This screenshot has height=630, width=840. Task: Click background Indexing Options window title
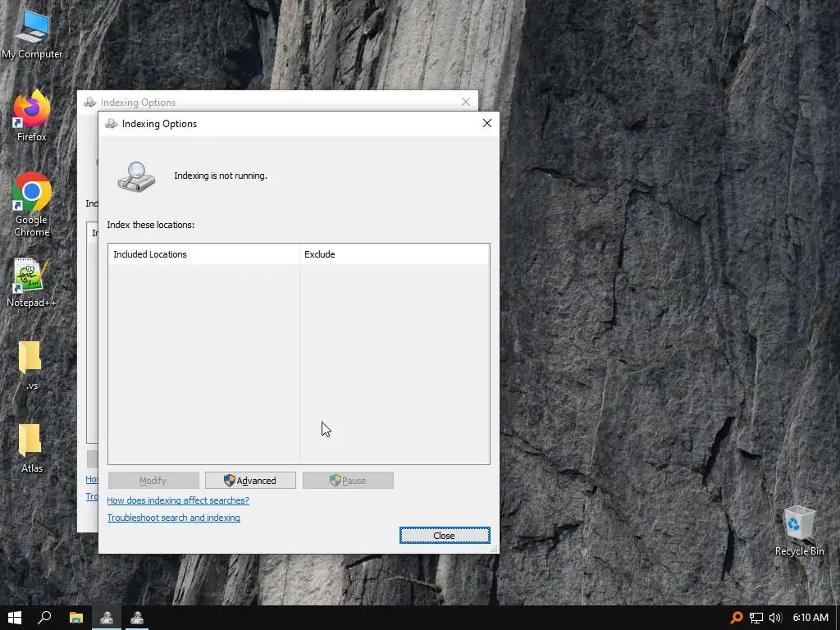coord(138,103)
